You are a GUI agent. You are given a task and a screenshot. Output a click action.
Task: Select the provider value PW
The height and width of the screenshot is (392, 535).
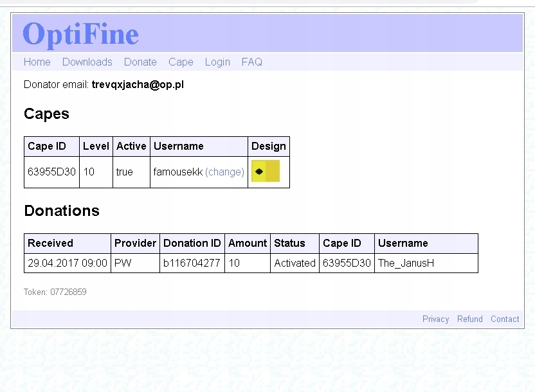pos(123,263)
